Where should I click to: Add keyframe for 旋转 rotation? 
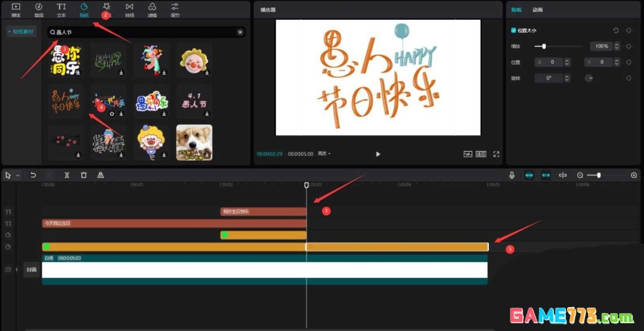(x=628, y=78)
